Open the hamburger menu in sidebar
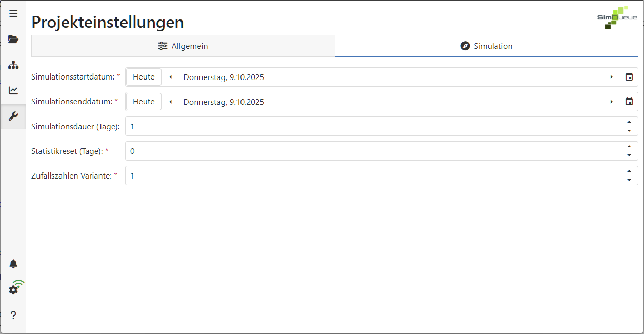This screenshot has width=644, height=334. coord(13,14)
